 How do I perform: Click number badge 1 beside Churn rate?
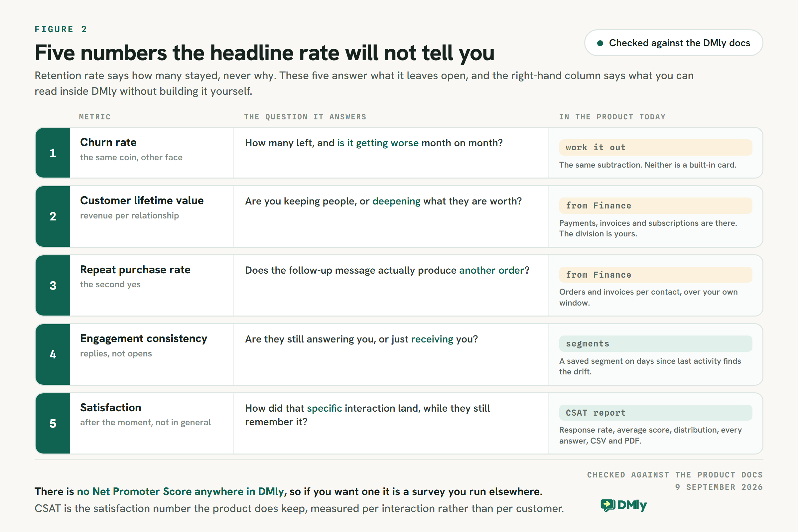click(53, 153)
